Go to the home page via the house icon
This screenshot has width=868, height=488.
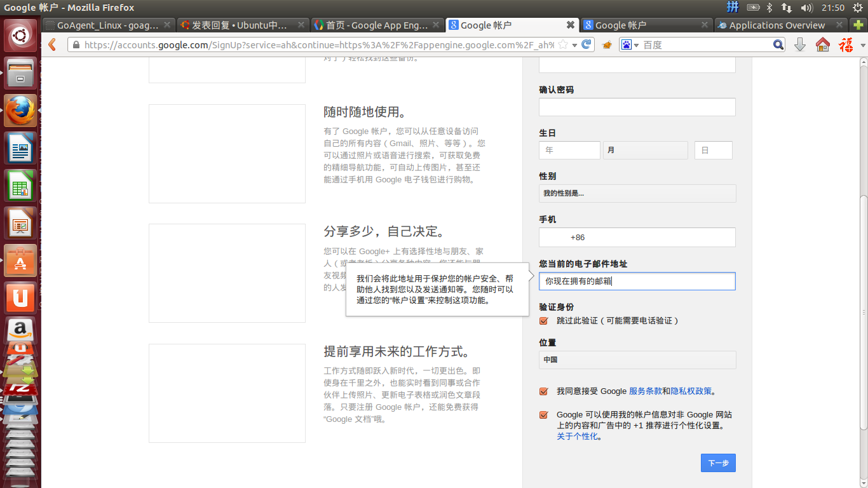(822, 45)
